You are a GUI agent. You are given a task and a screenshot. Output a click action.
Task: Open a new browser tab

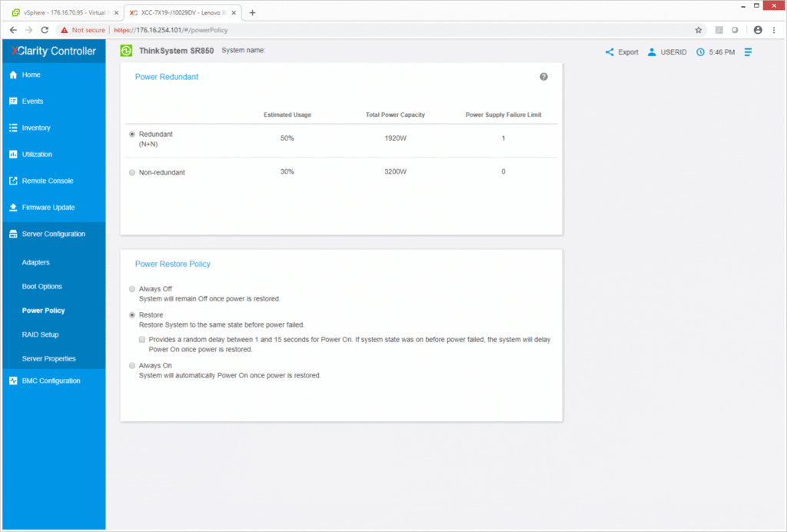tap(252, 13)
